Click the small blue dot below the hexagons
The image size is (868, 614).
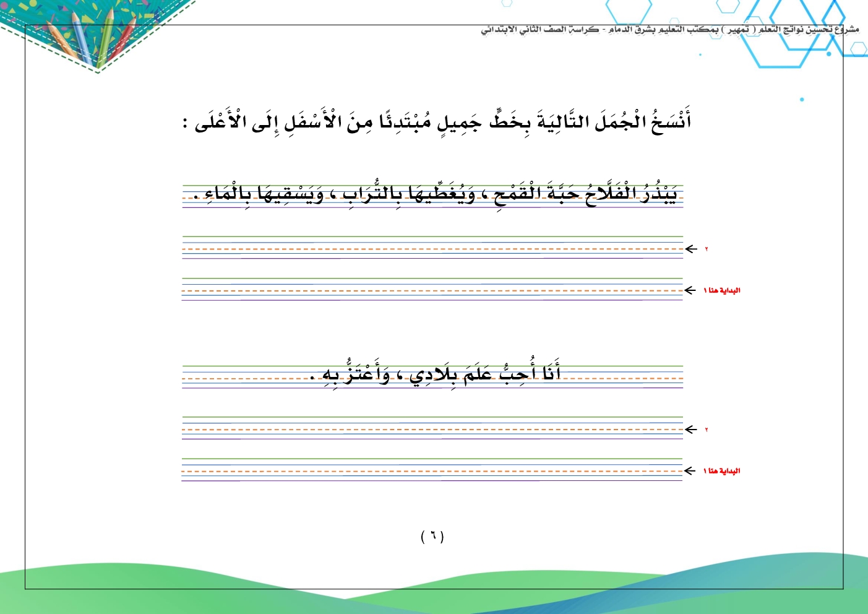(x=802, y=99)
